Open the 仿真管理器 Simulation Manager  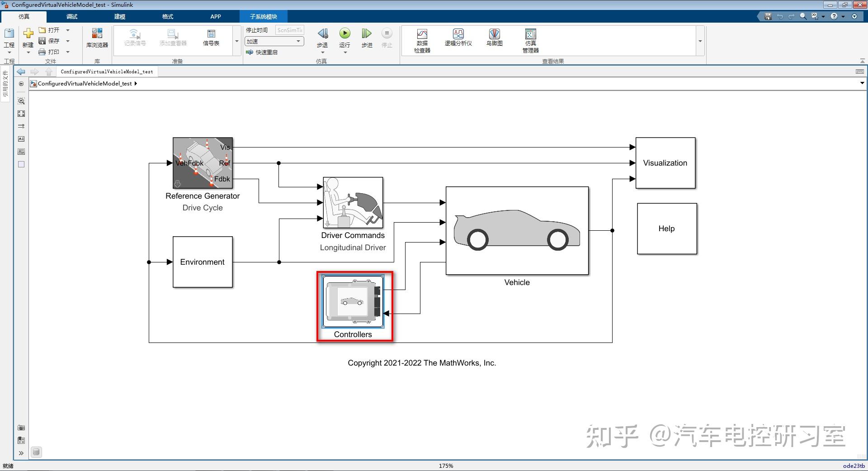(530, 38)
